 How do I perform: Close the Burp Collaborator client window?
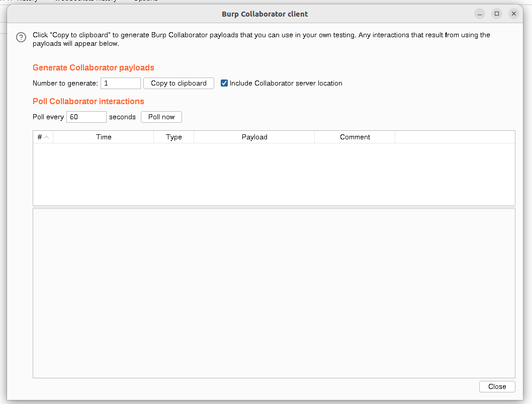514,14
